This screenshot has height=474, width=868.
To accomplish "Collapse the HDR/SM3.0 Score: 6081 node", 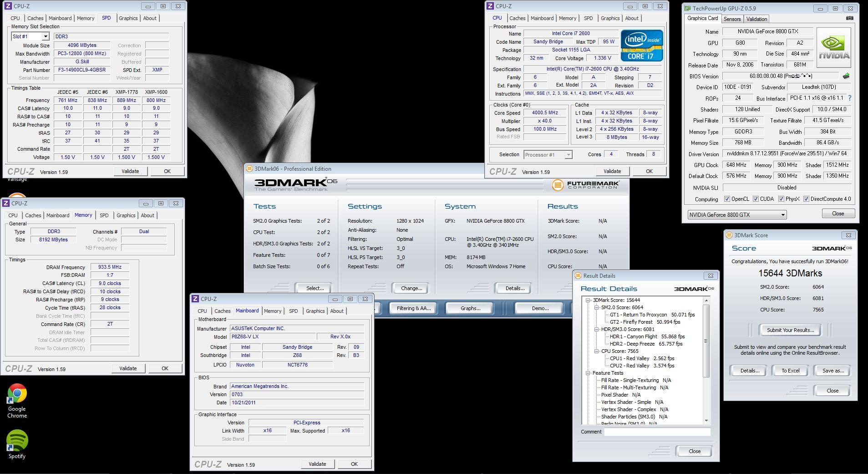I will pos(596,329).
